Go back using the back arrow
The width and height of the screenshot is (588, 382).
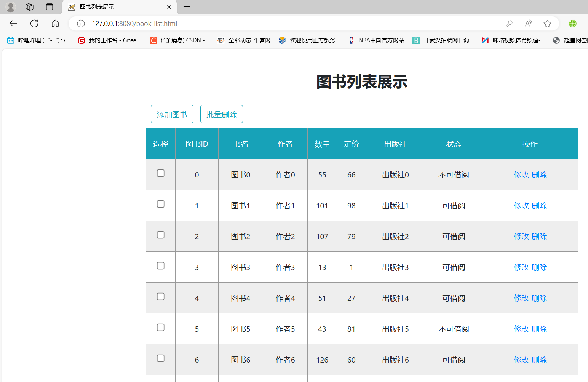pyautogui.click(x=13, y=24)
